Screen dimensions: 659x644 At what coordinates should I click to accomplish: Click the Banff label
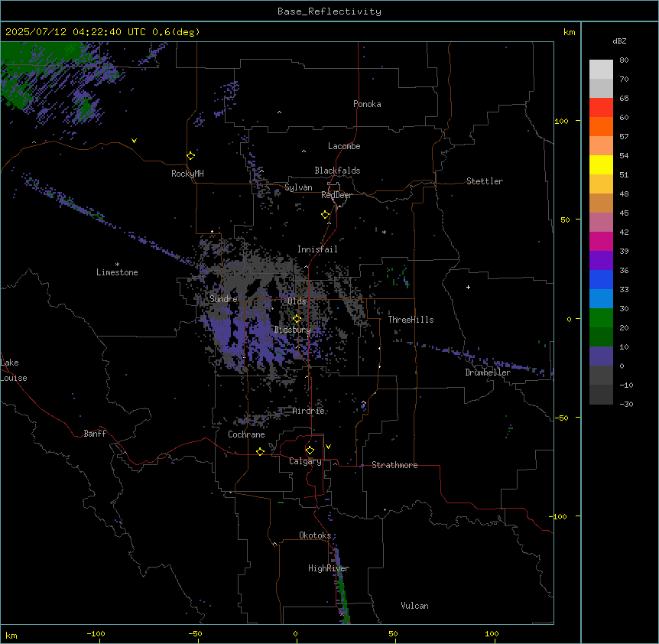pos(95,434)
